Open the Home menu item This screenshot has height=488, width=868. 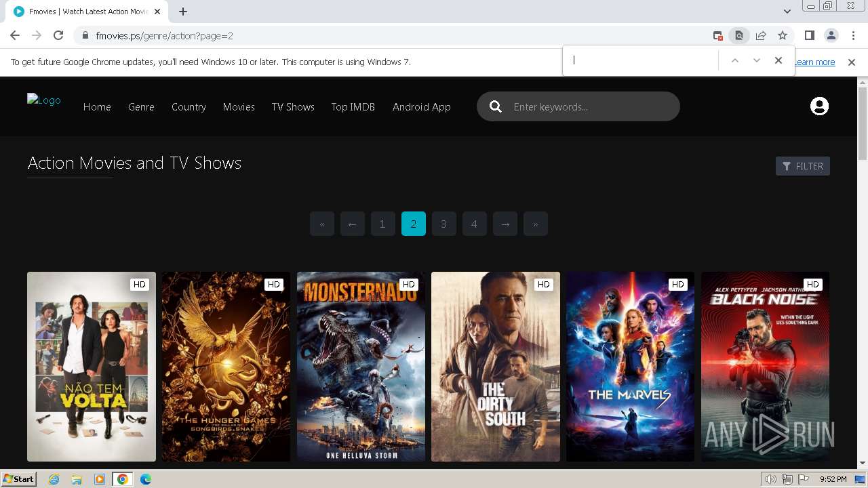97,106
